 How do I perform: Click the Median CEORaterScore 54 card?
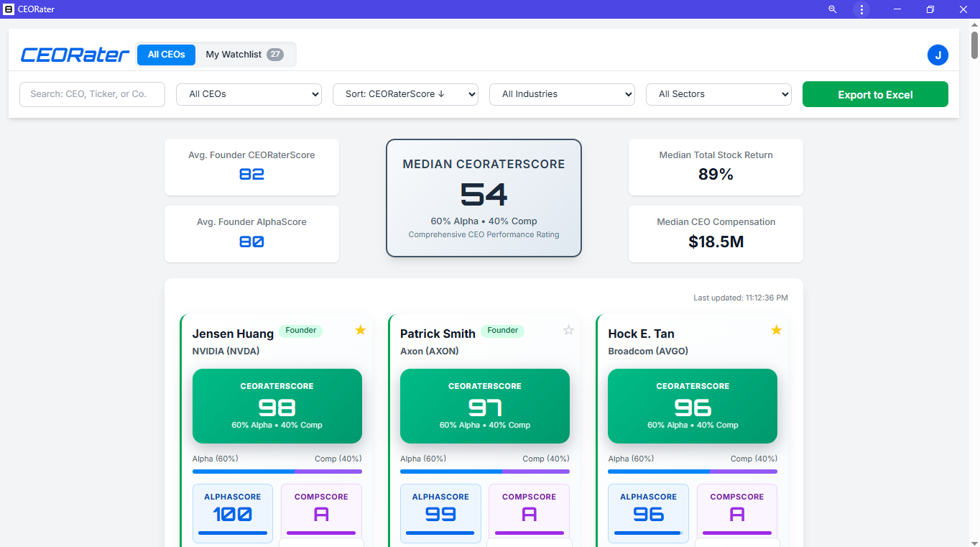tap(484, 198)
